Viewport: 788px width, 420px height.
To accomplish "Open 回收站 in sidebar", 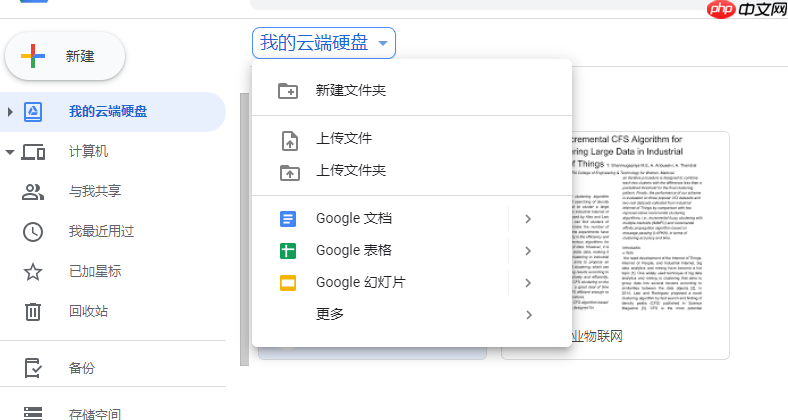I will click(x=113, y=311).
